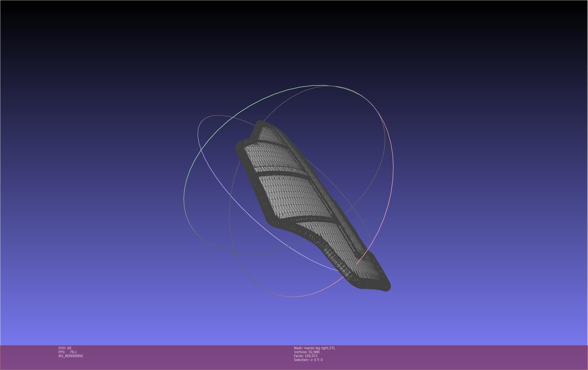The image size is (588, 370).
Task: Click the Mesh: mando leg right.STL label
Action: coord(314,348)
